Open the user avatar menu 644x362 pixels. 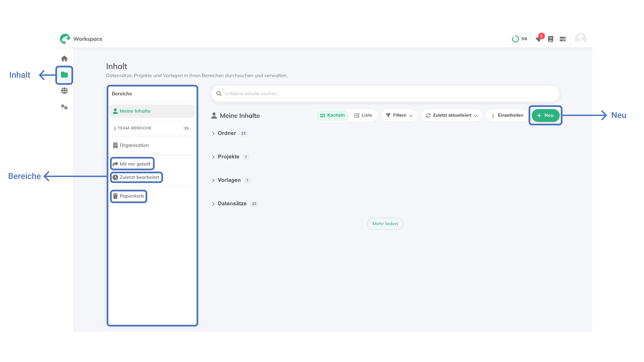tap(580, 39)
